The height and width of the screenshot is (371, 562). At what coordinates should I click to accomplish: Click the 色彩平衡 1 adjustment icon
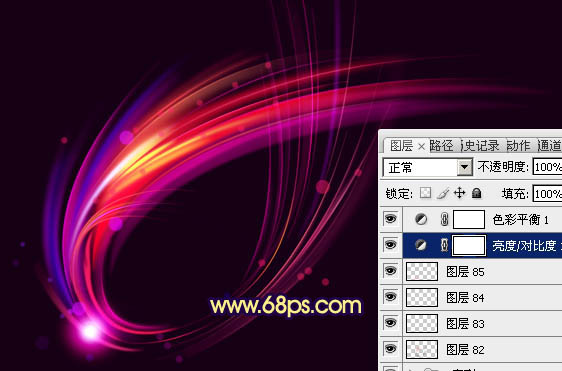pos(421,219)
